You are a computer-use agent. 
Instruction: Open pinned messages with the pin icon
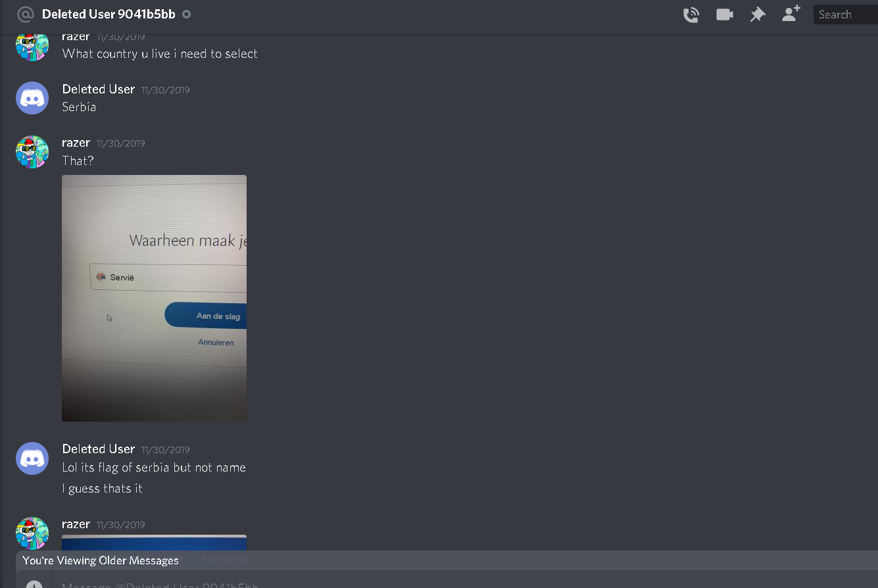758,14
